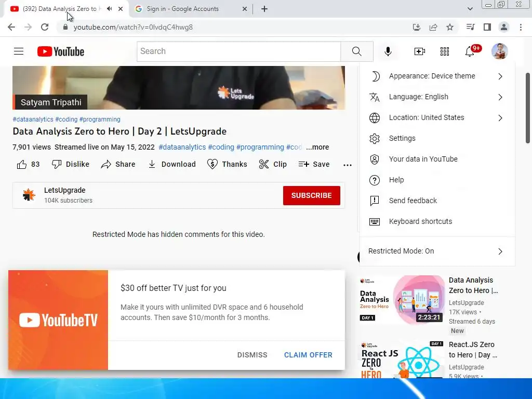Open Appearance: Device theme submenu

[437, 76]
